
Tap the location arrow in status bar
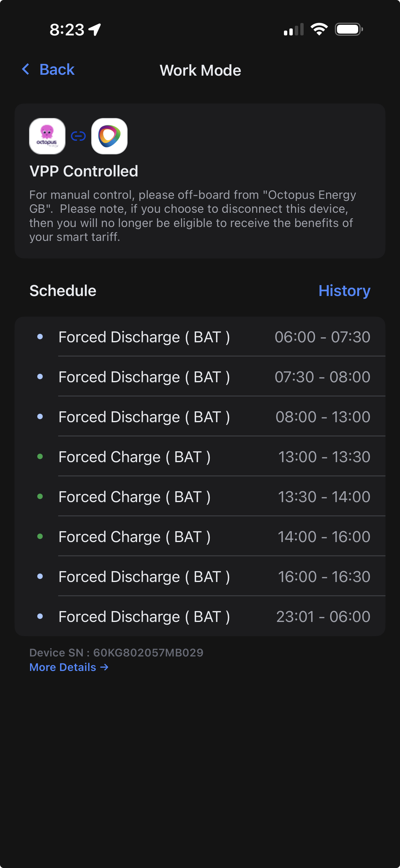[x=95, y=30]
